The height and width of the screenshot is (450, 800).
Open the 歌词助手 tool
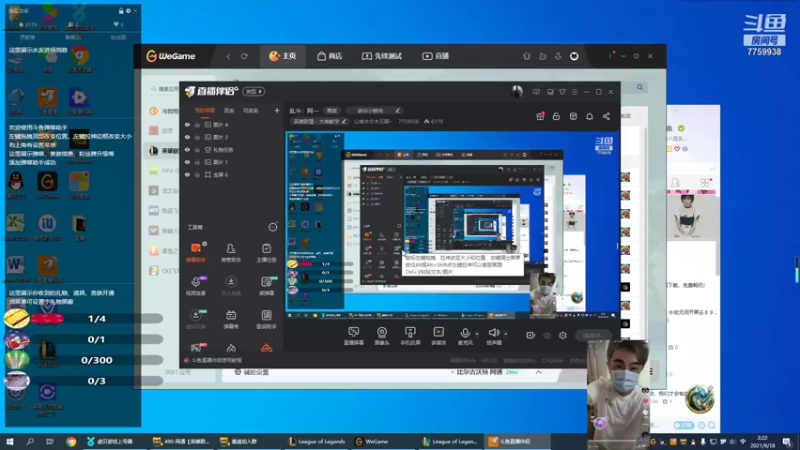[266, 319]
